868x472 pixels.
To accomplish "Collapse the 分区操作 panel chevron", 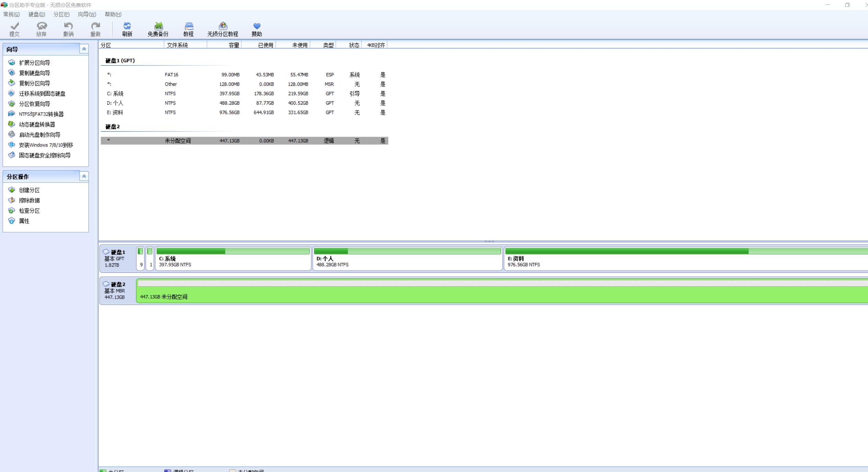I will coord(84,176).
